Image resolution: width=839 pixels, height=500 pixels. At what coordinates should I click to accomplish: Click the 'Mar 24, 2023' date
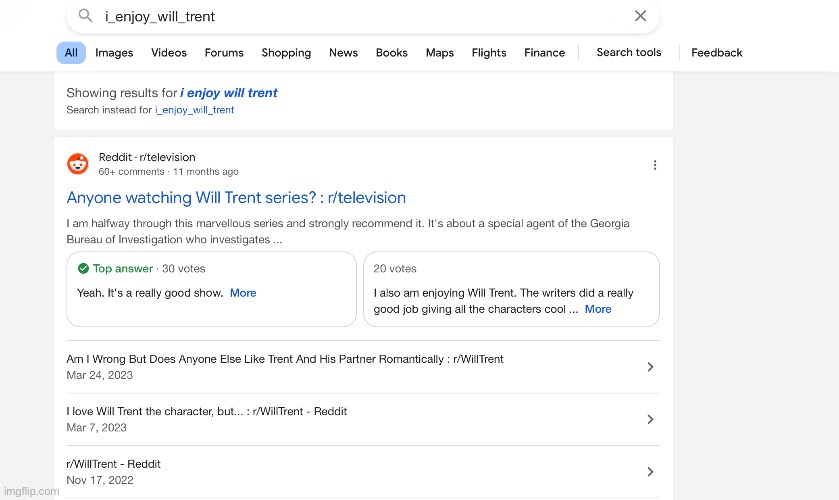coord(100,375)
